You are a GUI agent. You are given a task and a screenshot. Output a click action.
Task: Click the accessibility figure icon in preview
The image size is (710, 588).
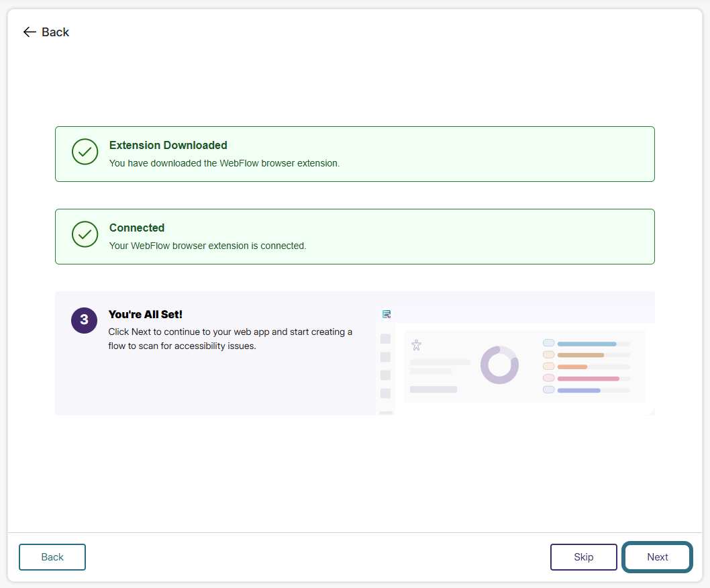click(416, 345)
